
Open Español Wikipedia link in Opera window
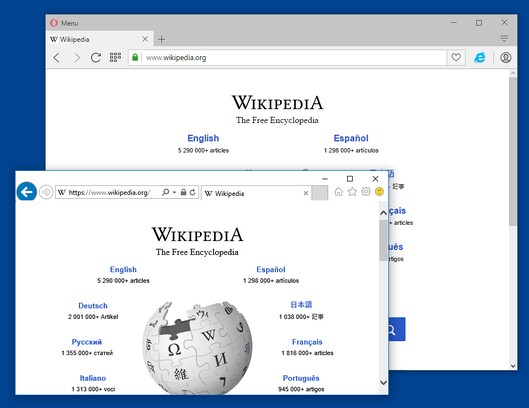pos(351,138)
